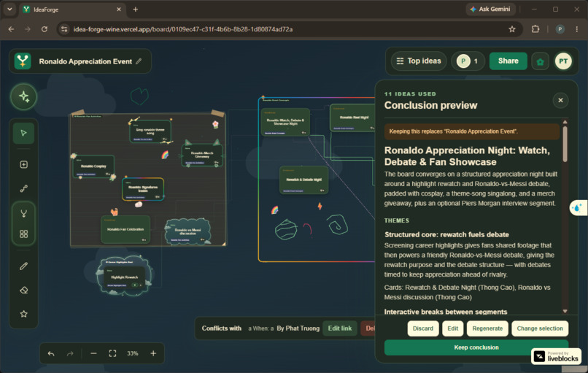Viewport: 588px width, 373px height.
Task: Redo the last action
Action: (x=70, y=353)
